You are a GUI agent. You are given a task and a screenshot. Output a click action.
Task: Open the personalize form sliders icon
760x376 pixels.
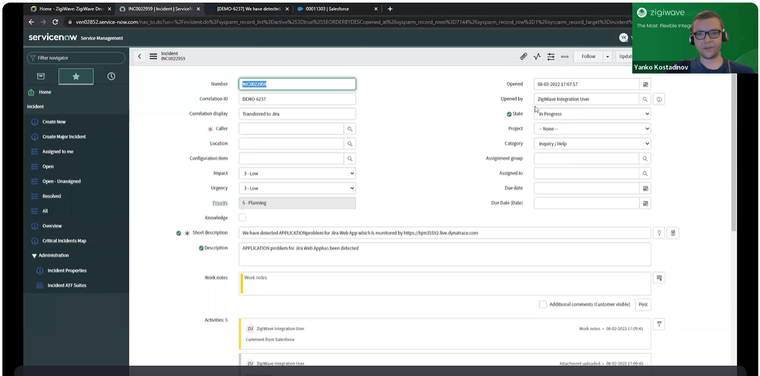click(x=551, y=57)
